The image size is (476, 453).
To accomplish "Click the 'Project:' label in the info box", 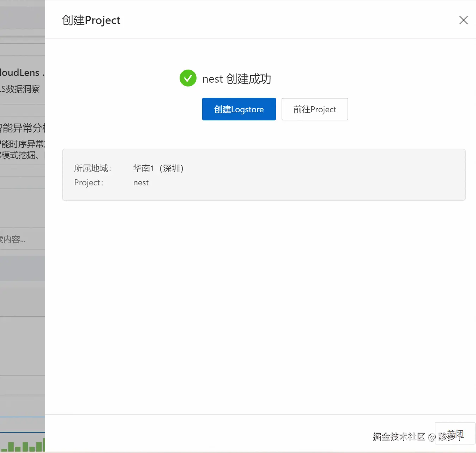I will [89, 183].
